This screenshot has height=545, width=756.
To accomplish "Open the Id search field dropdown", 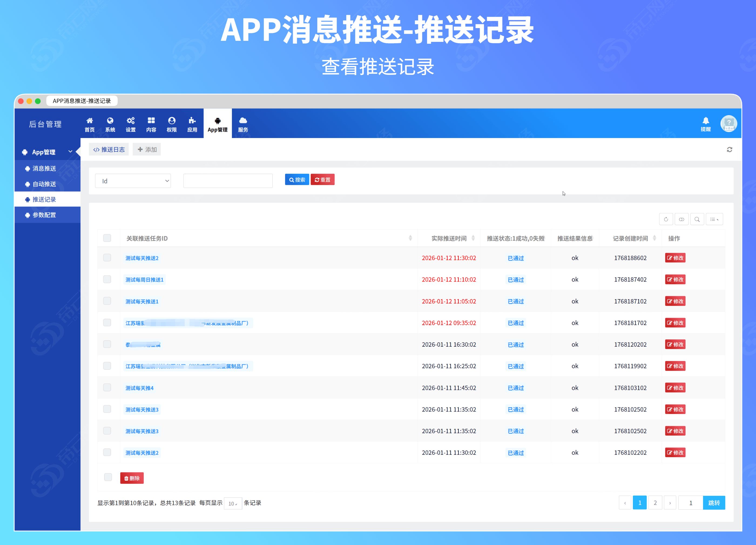I will coord(133,181).
